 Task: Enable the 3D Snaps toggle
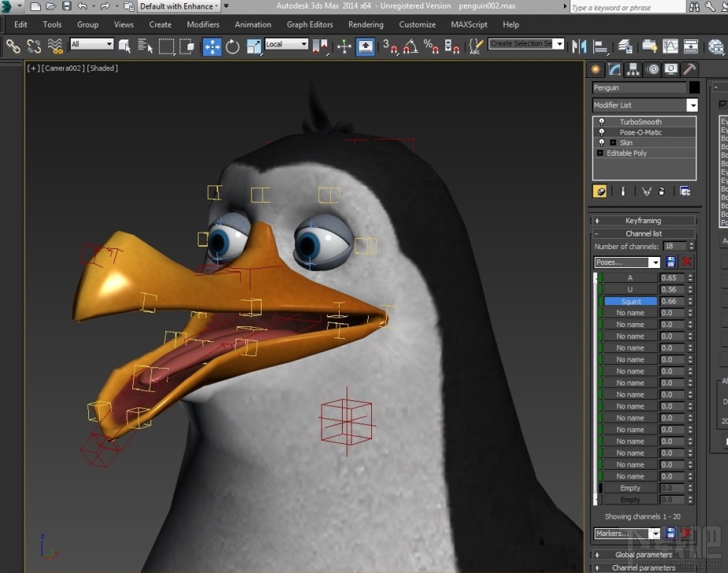tap(392, 47)
